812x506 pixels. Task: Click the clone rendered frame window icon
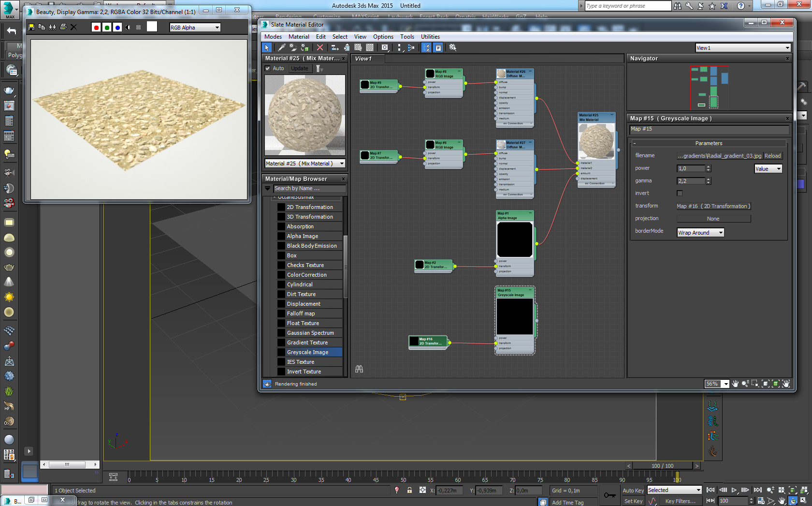(x=52, y=27)
